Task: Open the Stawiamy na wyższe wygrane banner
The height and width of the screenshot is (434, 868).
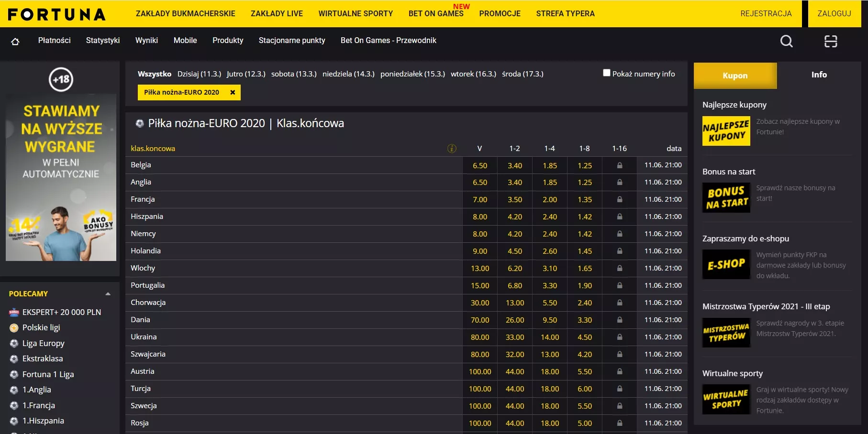Action: click(61, 177)
